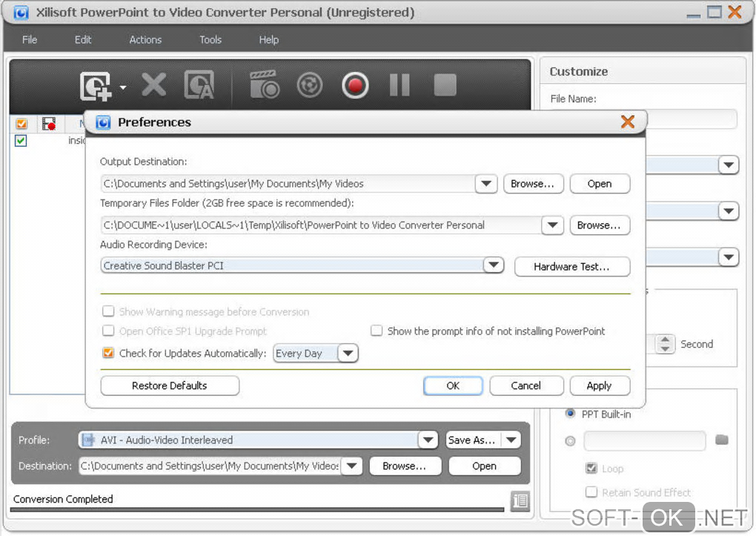Click Save As button in Profile row
This screenshot has height=536, width=756.
[x=474, y=440]
